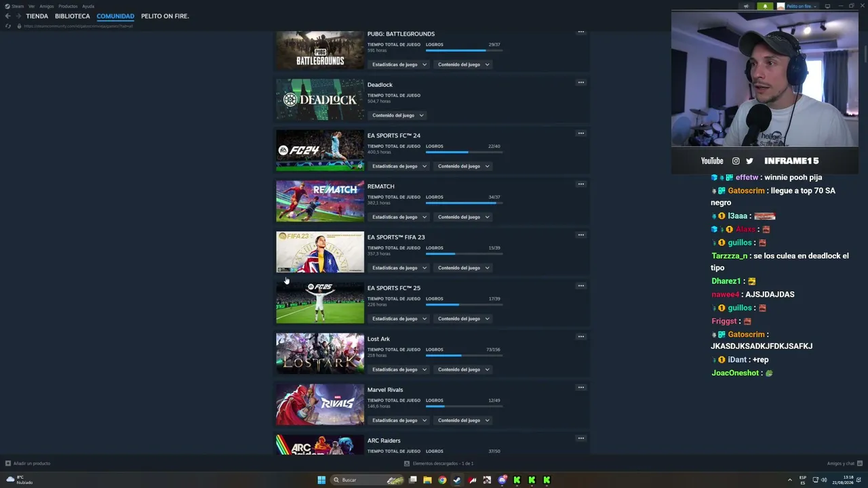Image resolution: width=868 pixels, height=488 pixels.
Task: Reload the page with the refresh icon
Action: pyautogui.click(x=7, y=26)
